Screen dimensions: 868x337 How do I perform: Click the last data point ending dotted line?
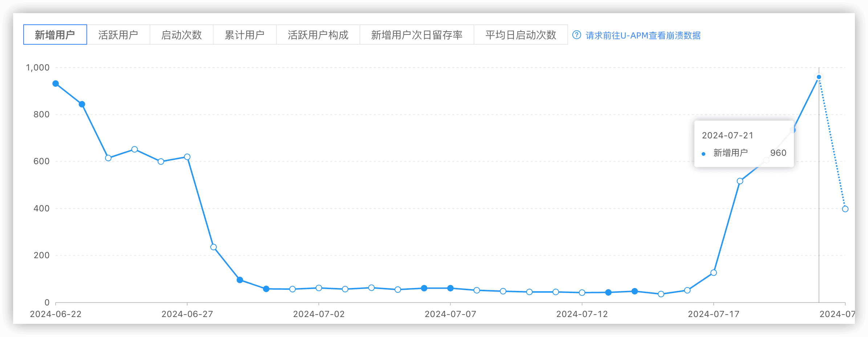pyautogui.click(x=845, y=209)
